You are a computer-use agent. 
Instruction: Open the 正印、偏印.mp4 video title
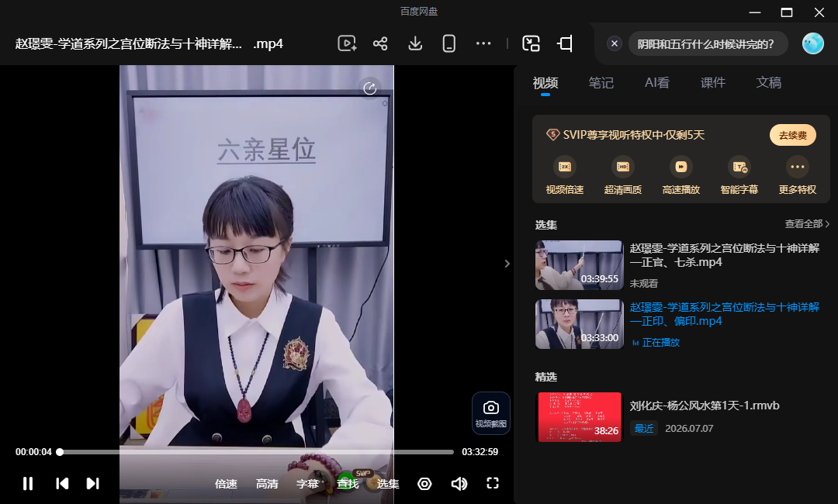724,314
